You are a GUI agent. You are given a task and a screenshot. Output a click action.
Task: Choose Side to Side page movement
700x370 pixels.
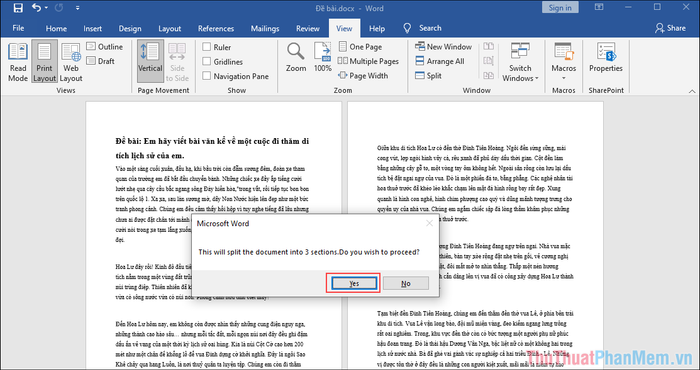pyautogui.click(x=177, y=62)
